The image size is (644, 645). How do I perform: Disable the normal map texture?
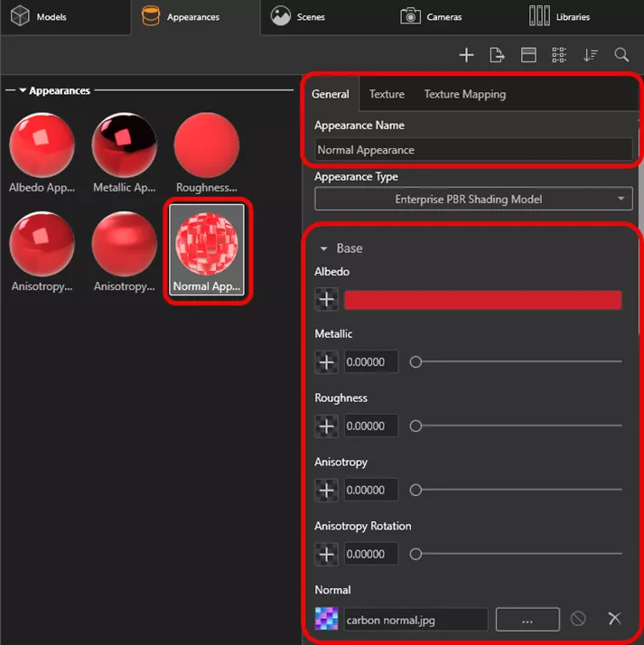pos(578,619)
